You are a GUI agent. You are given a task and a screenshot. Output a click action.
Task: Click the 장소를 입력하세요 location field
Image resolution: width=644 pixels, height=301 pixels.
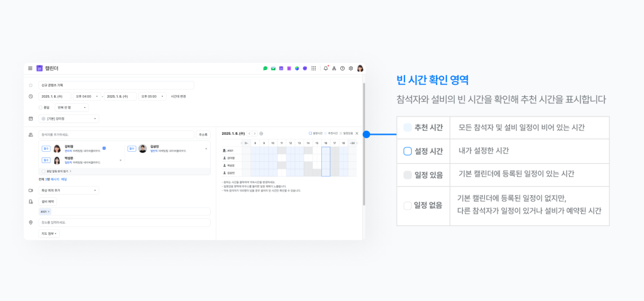pyautogui.click(x=125, y=222)
